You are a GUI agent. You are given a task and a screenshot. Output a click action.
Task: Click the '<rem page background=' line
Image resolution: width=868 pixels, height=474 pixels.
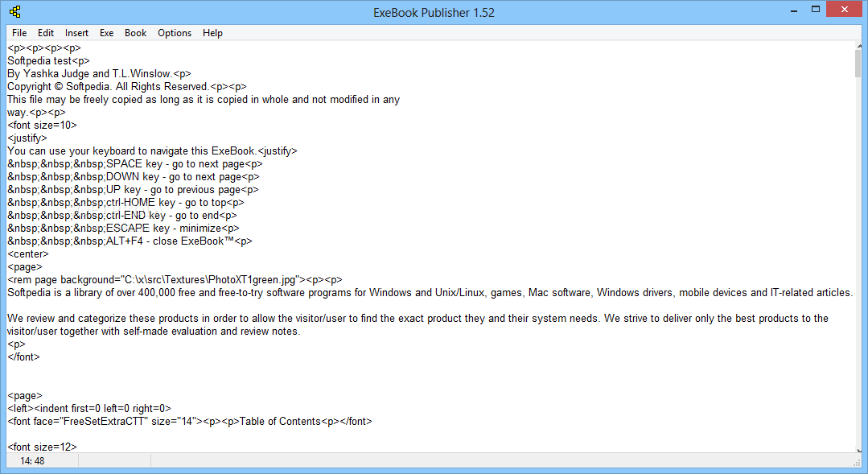pyautogui.click(x=175, y=279)
